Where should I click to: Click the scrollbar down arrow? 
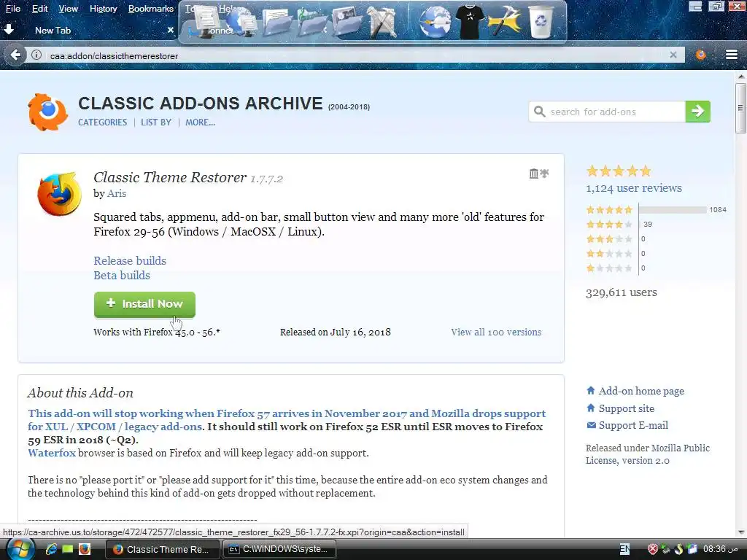point(740,532)
